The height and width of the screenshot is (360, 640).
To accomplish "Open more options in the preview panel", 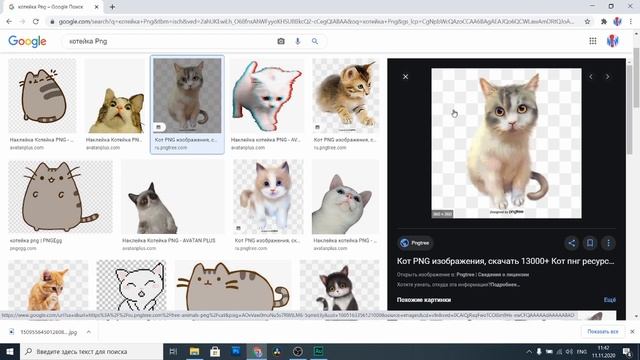I will (608, 243).
